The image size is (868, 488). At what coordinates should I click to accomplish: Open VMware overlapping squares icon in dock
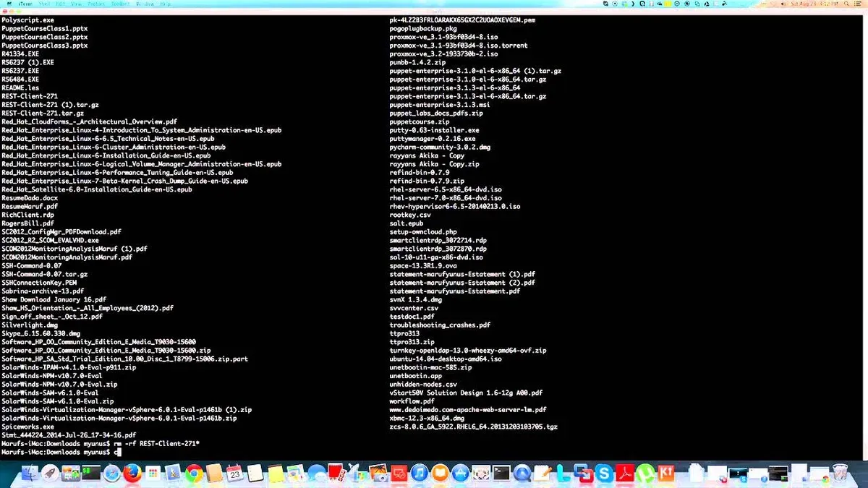583,474
